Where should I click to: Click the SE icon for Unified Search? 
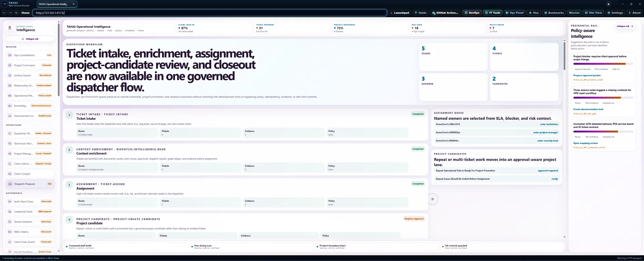[10, 75]
